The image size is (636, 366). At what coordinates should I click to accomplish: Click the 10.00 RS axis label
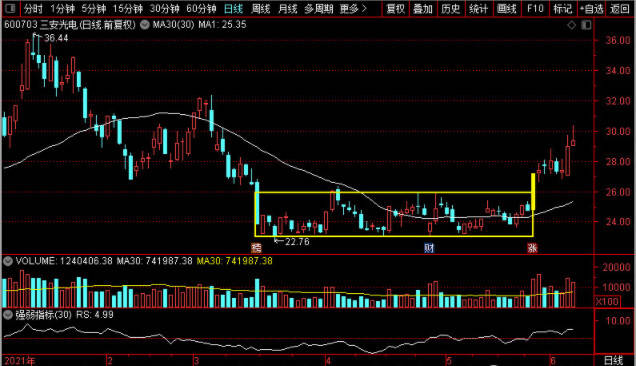click(618, 321)
